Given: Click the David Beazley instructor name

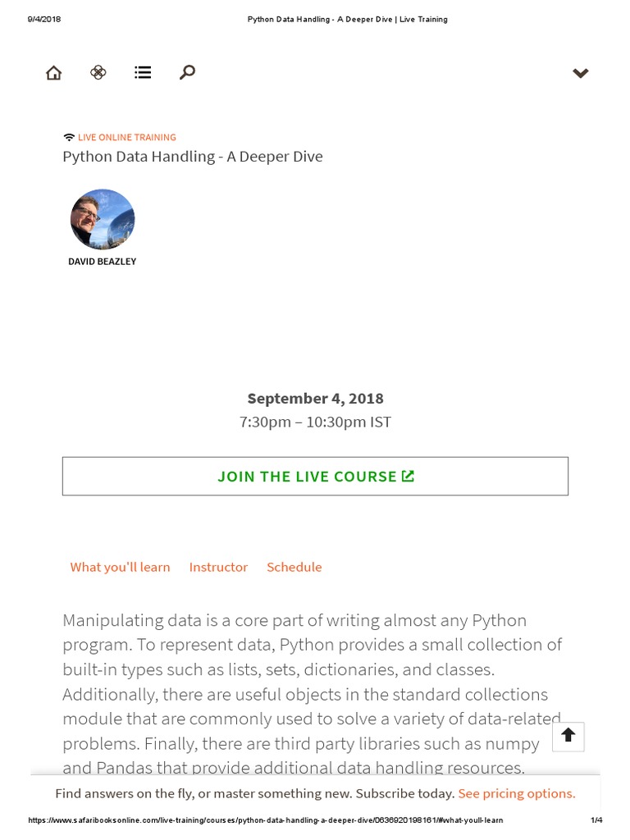Looking at the screenshot, I should pyautogui.click(x=103, y=262).
